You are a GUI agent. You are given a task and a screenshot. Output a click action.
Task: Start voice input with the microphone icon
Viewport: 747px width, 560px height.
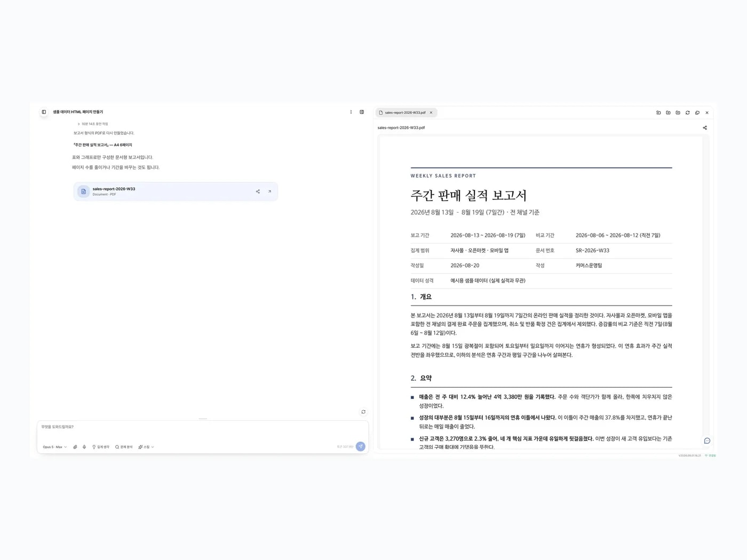pos(84,447)
